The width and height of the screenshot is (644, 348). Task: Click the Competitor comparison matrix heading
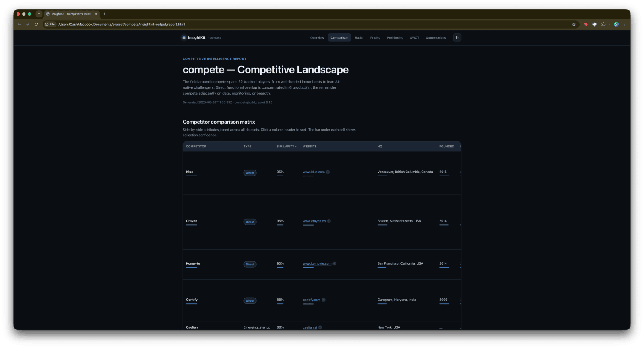(219, 122)
